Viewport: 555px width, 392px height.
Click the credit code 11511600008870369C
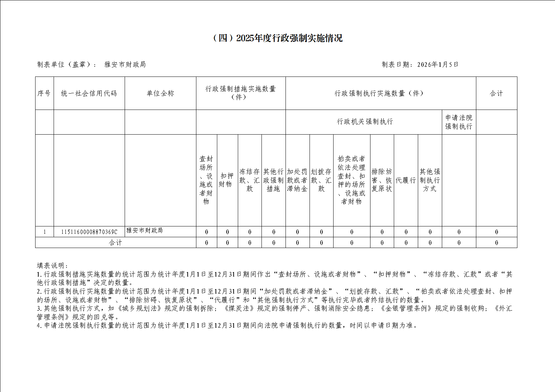89,232
